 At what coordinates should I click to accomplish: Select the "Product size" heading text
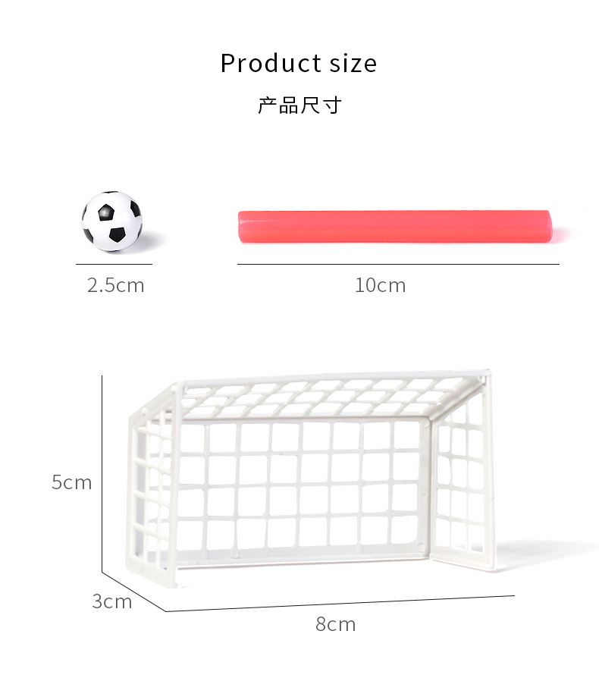pos(298,64)
